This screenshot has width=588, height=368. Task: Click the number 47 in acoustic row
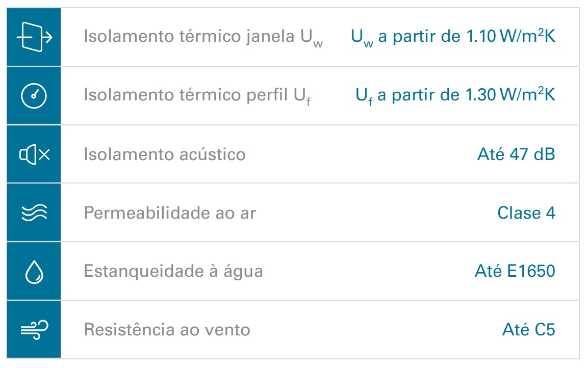click(519, 154)
